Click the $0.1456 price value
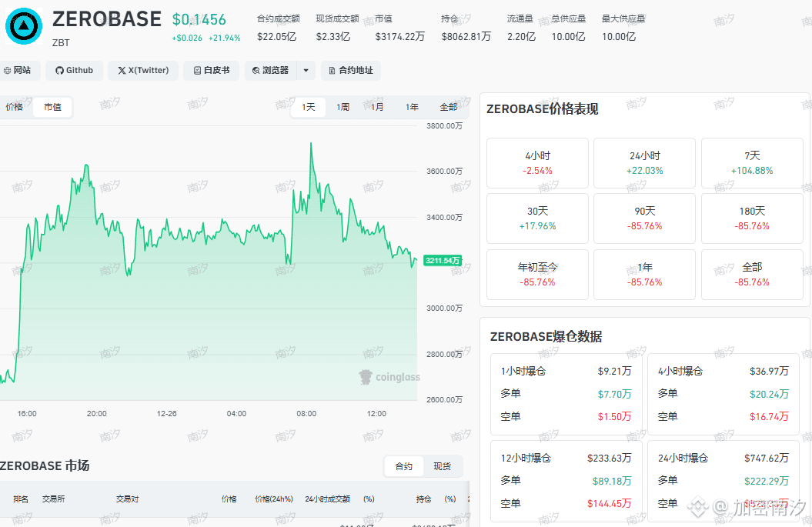Viewport: 812px width, 527px height. (x=199, y=20)
